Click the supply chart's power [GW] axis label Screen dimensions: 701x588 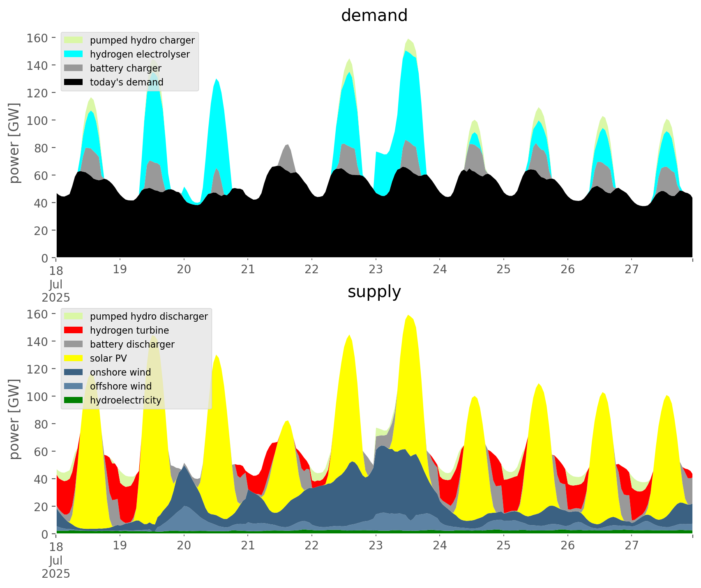coord(14,419)
